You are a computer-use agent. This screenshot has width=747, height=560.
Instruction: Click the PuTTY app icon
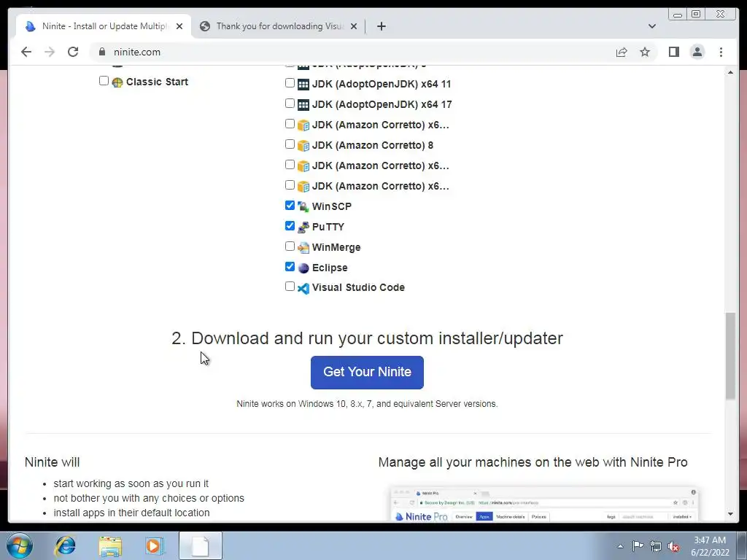[303, 227]
